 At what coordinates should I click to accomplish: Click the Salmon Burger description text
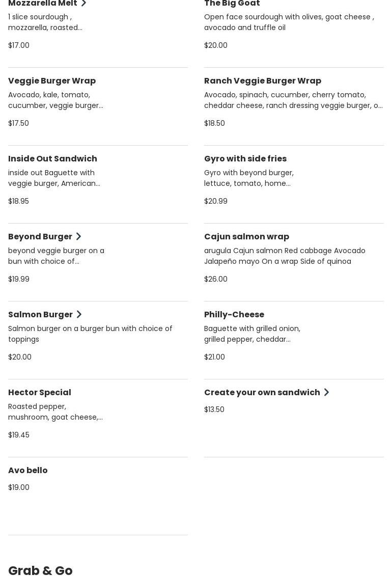point(90,334)
